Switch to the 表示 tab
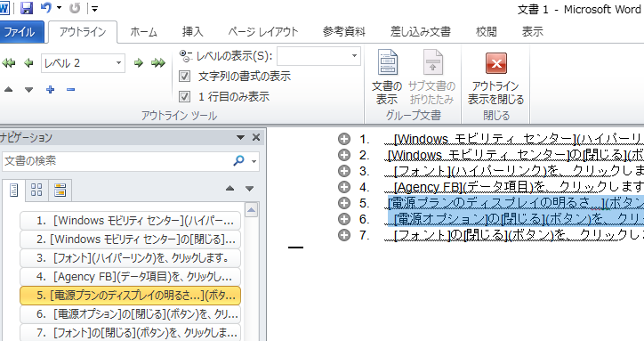Image resolution: width=644 pixels, height=341 pixels. pyautogui.click(x=532, y=32)
